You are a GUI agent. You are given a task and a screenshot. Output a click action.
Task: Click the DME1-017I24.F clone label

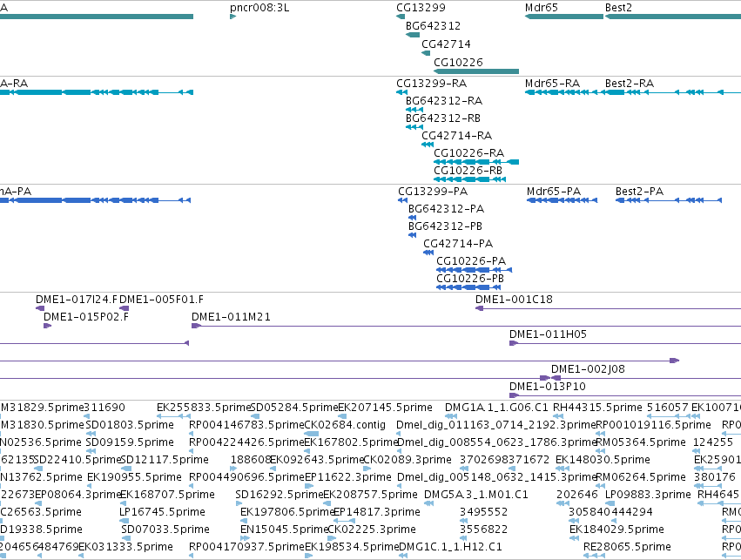77,300
